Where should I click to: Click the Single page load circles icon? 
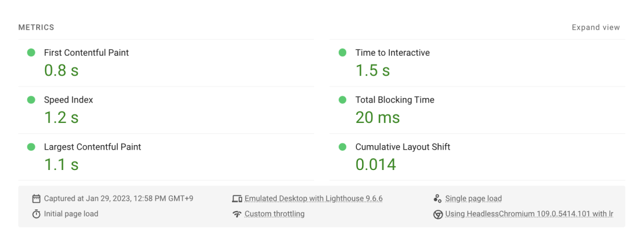(x=437, y=199)
